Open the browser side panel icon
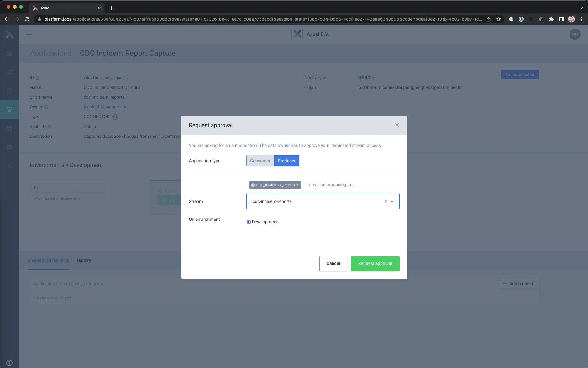 coord(561,19)
